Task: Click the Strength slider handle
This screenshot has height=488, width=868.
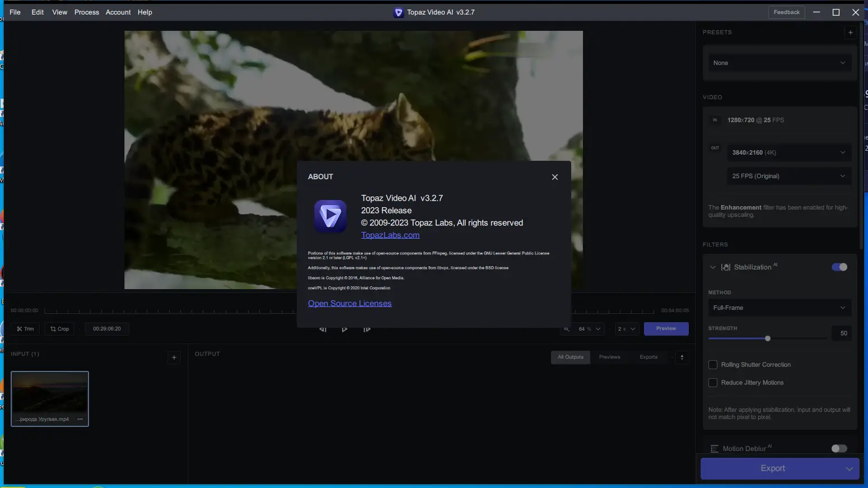Action: tap(768, 338)
